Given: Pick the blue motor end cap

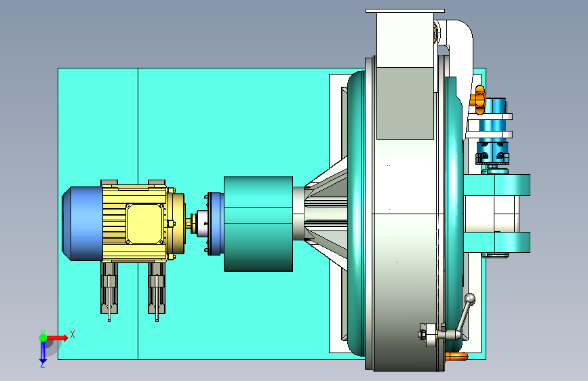Looking at the screenshot, I should point(82,224).
